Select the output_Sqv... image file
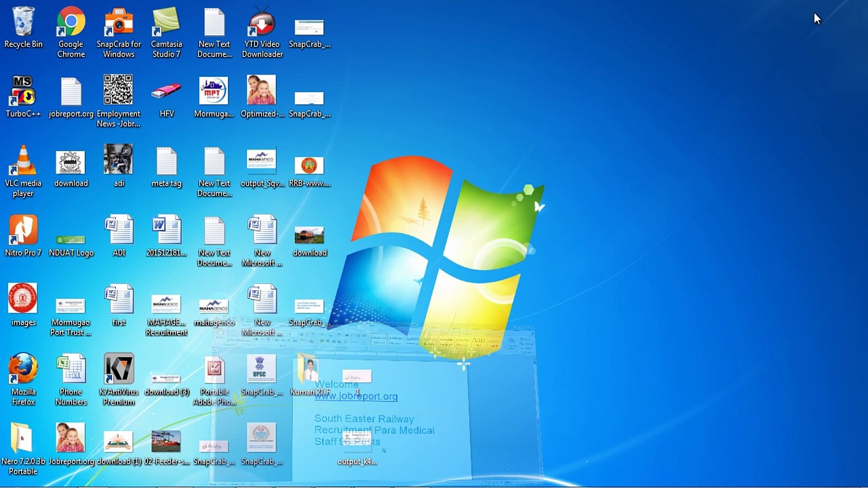The height and width of the screenshot is (488, 868). 262,167
